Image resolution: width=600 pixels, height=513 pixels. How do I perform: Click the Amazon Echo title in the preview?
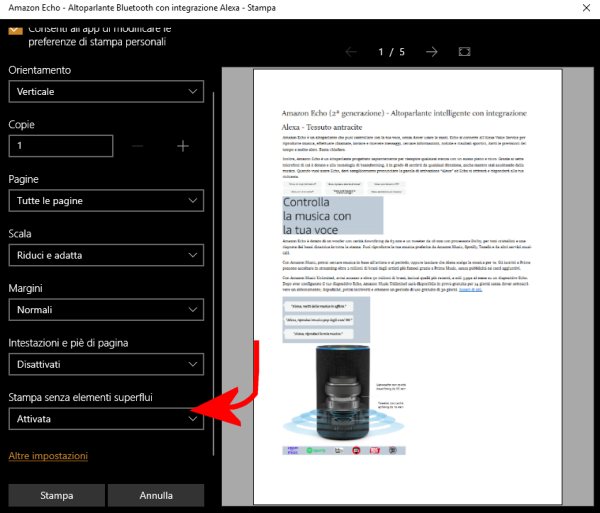coord(404,120)
